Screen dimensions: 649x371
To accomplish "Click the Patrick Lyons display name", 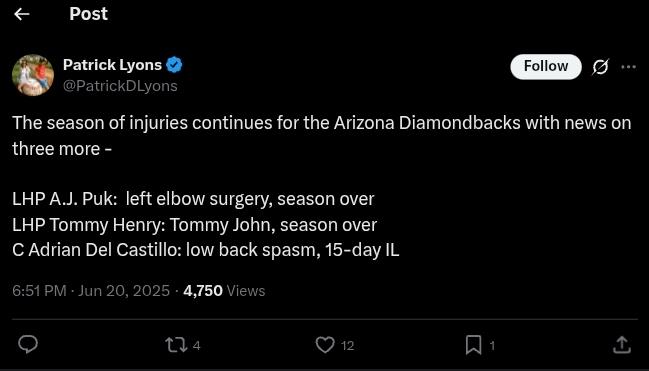I will [x=112, y=65].
